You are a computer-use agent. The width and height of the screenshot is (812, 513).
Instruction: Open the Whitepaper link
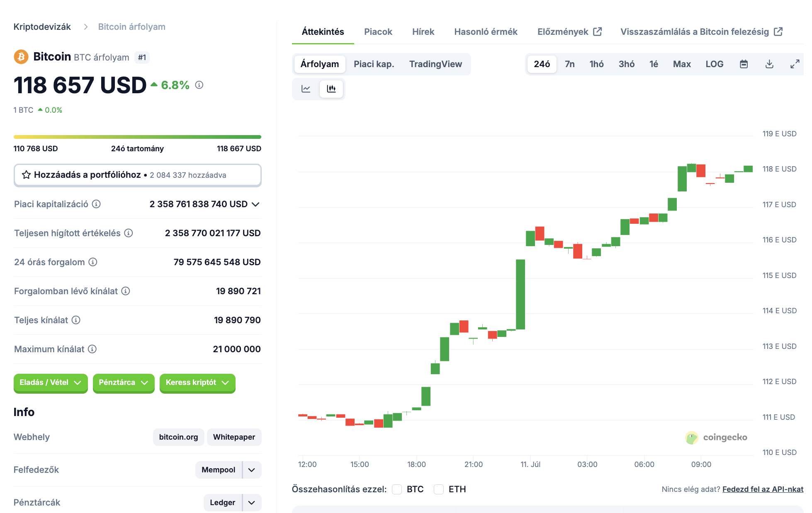tap(234, 437)
